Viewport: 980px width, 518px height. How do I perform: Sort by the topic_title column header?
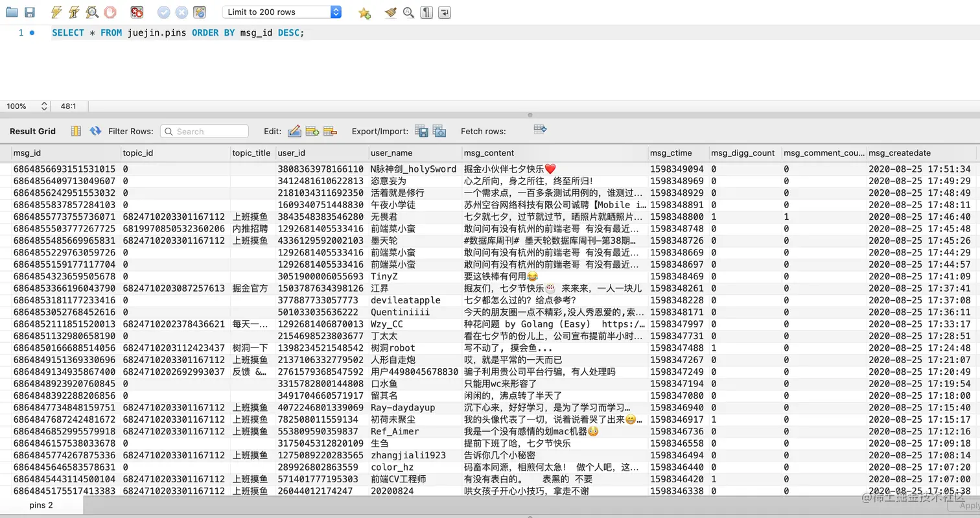253,153
